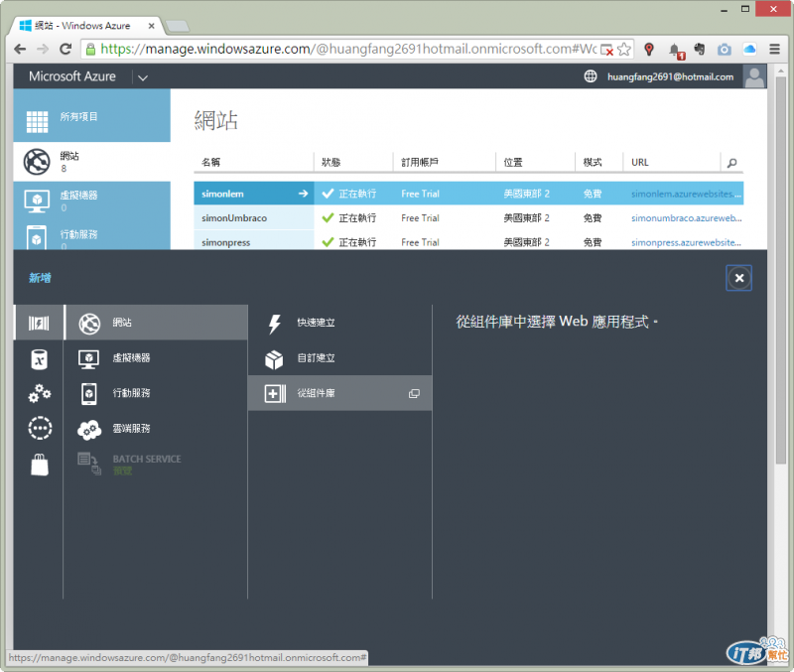Click the globe language icon in header
794x672 pixels.
click(x=591, y=76)
